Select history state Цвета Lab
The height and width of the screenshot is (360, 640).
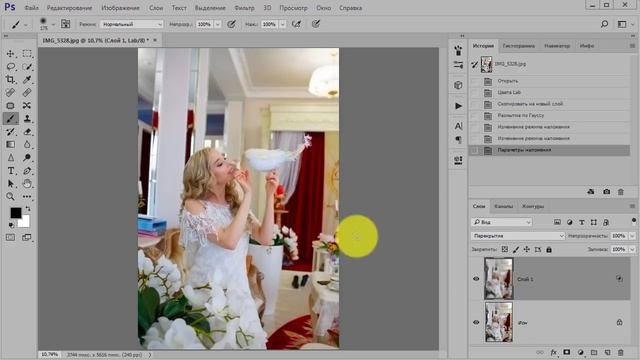point(549,92)
